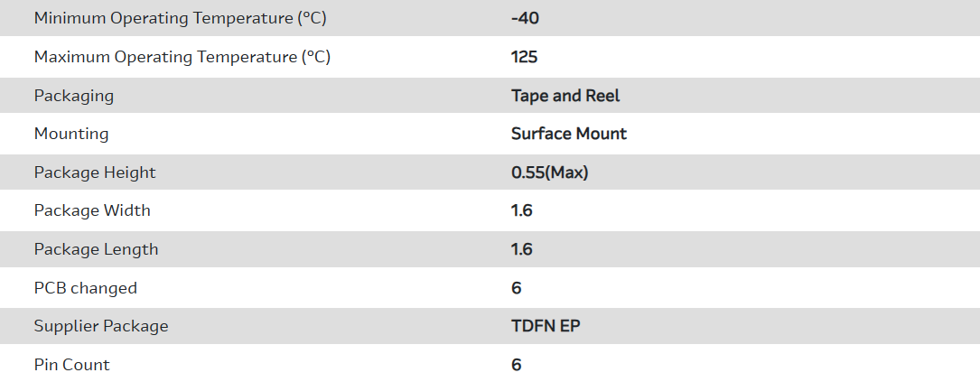Viewport: 980px width, 382px height.
Task: Click the Supplier Package label
Action: point(101,326)
